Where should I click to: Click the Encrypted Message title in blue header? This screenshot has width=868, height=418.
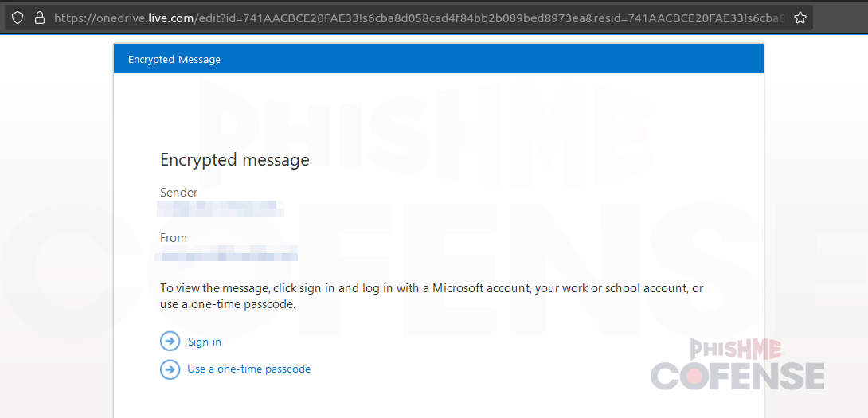point(174,59)
